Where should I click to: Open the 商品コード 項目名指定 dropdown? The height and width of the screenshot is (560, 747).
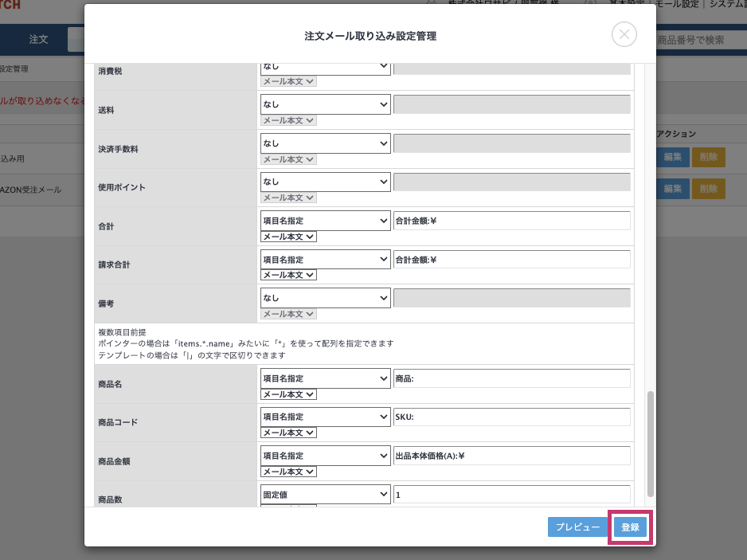click(326, 417)
